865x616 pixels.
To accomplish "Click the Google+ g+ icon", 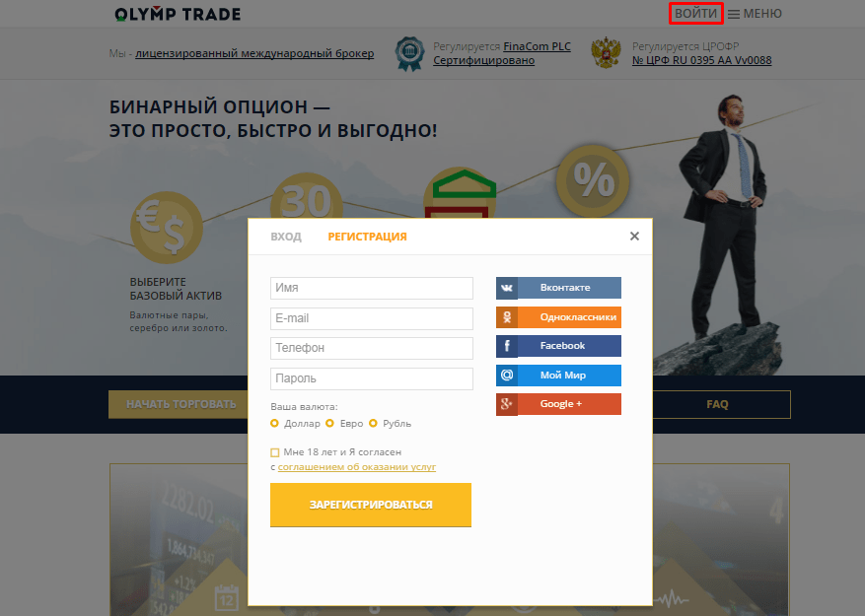I will pos(506,404).
